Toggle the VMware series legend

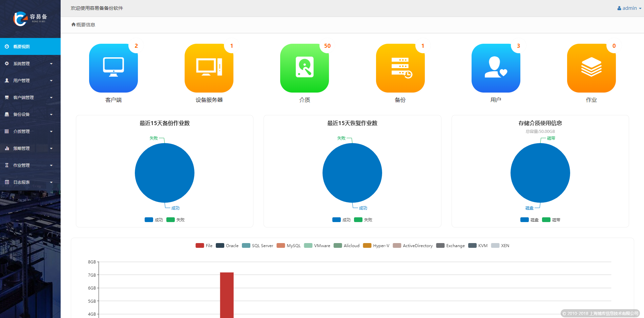[x=317, y=245]
